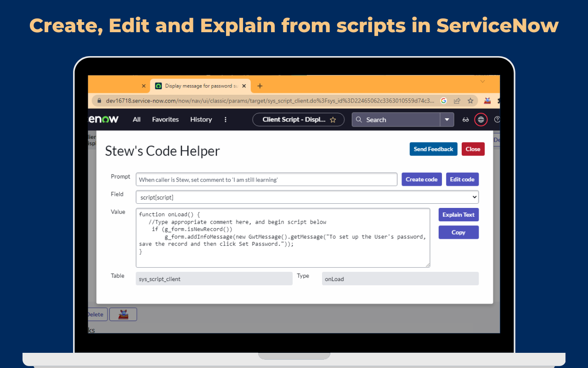This screenshot has width=588, height=368.
Task: Click the Stew mascot button below the dialog
Action: click(x=123, y=314)
